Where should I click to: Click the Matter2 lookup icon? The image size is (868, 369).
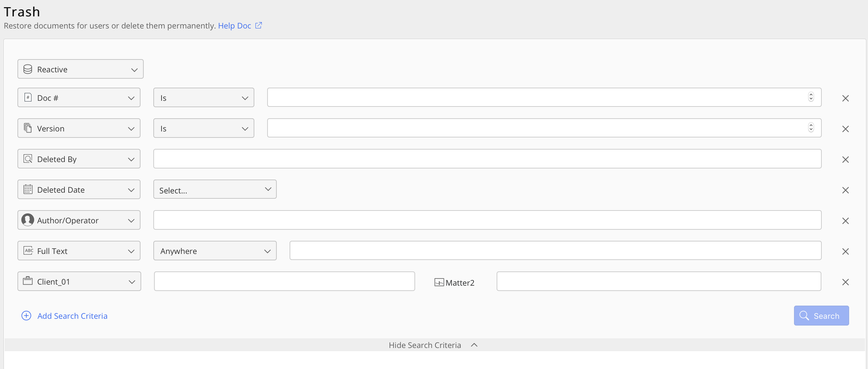tap(439, 282)
